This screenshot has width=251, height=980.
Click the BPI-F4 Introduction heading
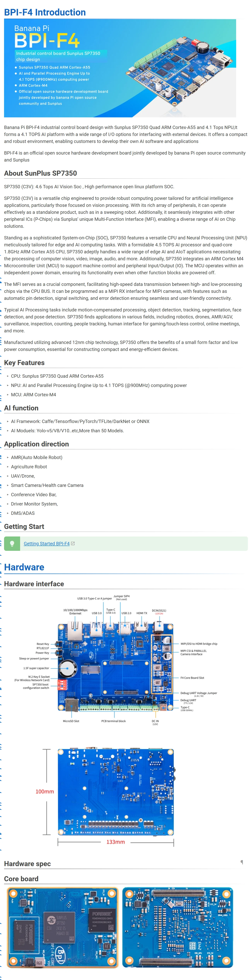tap(45, 12)
